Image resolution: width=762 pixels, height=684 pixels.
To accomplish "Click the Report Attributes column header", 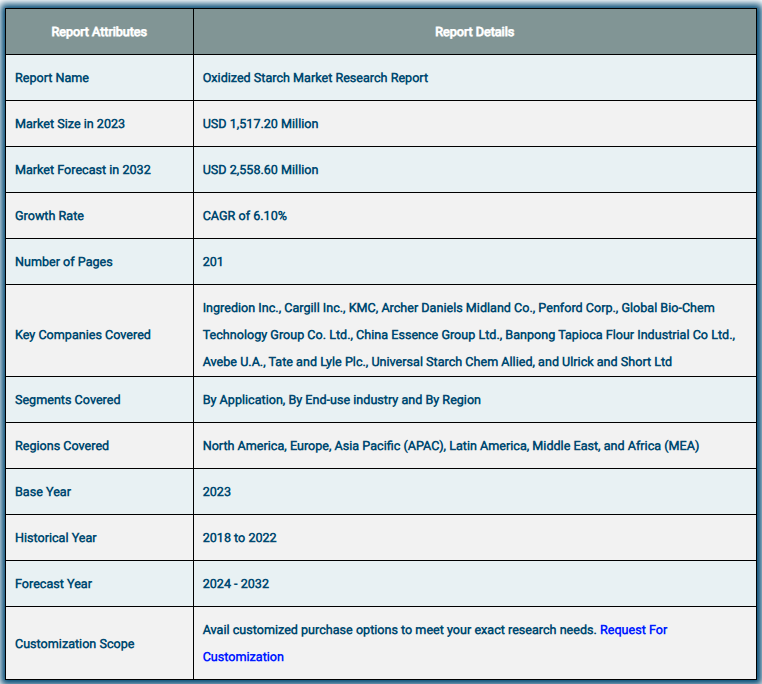I will tap(99, 32).
